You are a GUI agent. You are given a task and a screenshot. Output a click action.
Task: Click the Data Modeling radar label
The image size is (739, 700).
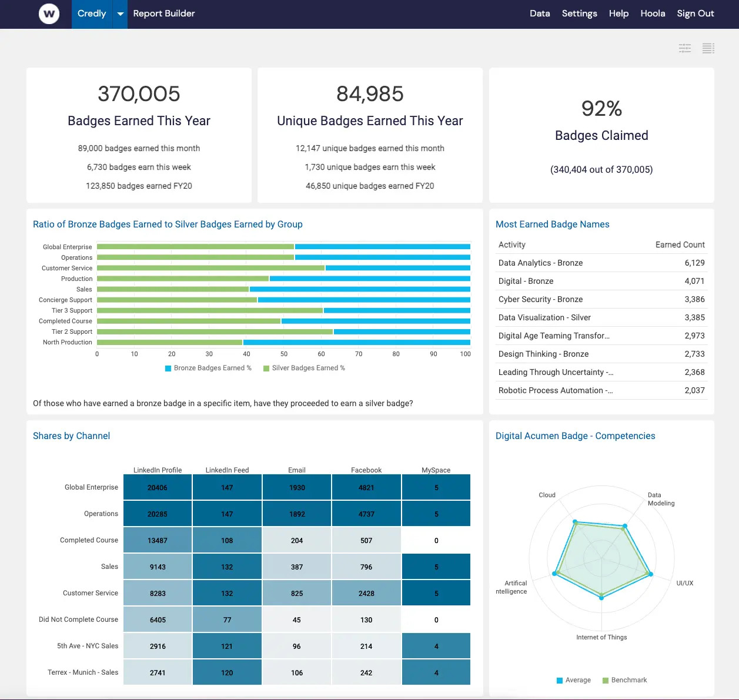(x=661, y=499)
